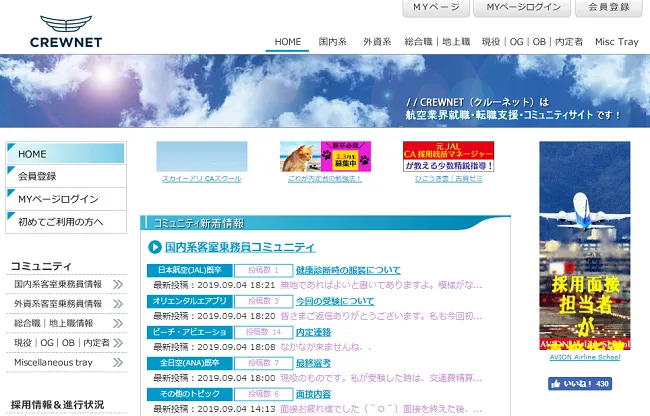The image size is (650, 416).
Task: Click the 採用面接担当者 airplane ad banner
Action: pos(585,246)
